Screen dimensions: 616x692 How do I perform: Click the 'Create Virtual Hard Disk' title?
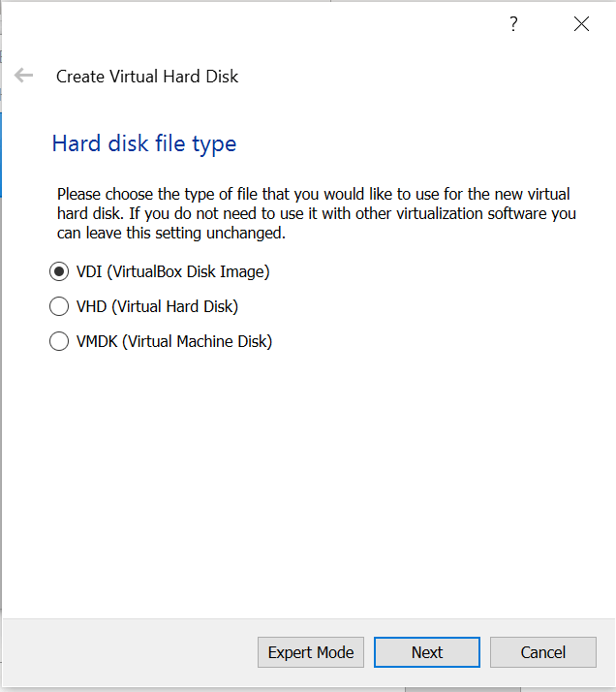click(x=147, y=77)
